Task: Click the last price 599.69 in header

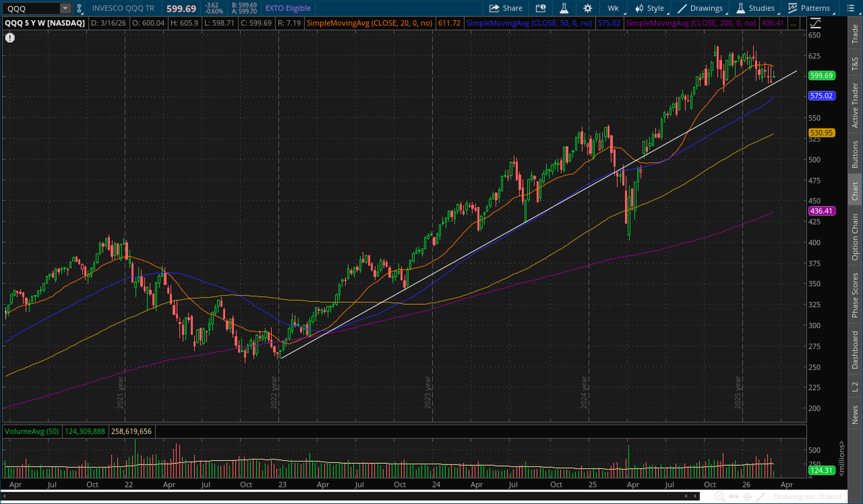Action: (x=181, y=8)
